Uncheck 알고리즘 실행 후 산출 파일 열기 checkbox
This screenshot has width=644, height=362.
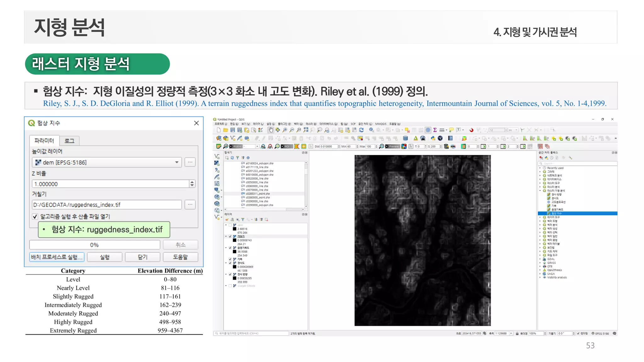click(x=35, y=217)
